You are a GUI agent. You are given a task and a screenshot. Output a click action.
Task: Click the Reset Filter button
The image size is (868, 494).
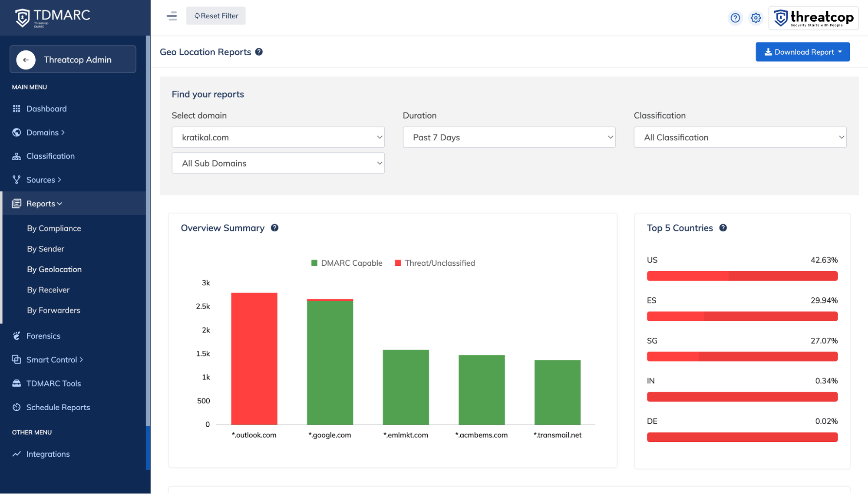tap(216, 16)
